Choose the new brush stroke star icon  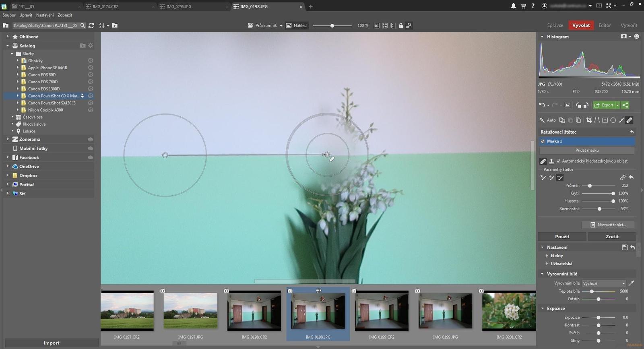point(543,178)
